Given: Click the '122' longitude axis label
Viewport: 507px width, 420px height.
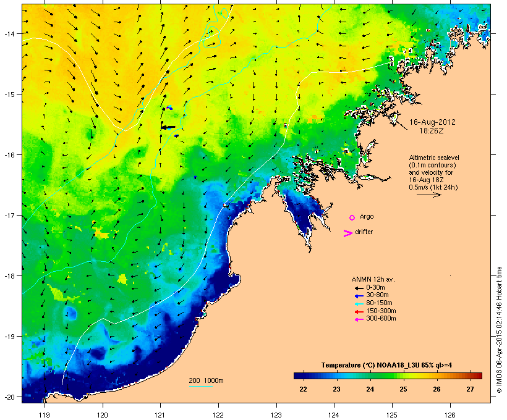Looking at the screenshot, I should pos(218,415).
